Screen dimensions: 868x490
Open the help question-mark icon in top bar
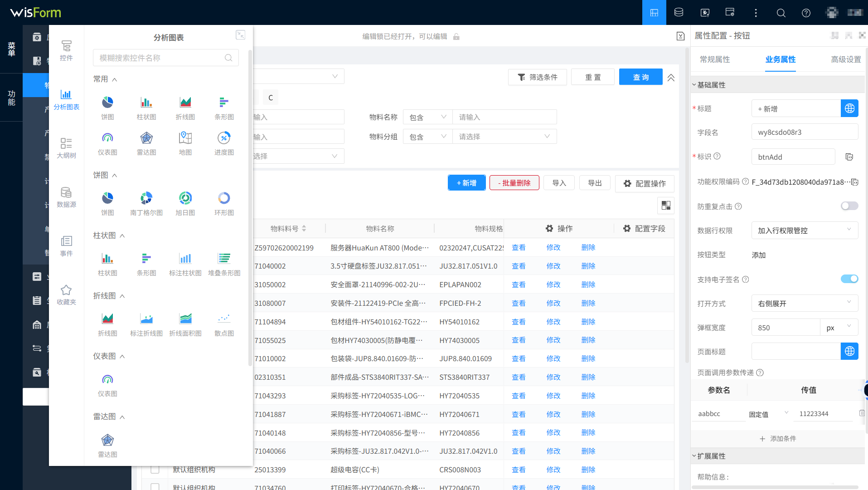(x=806, y=13)
